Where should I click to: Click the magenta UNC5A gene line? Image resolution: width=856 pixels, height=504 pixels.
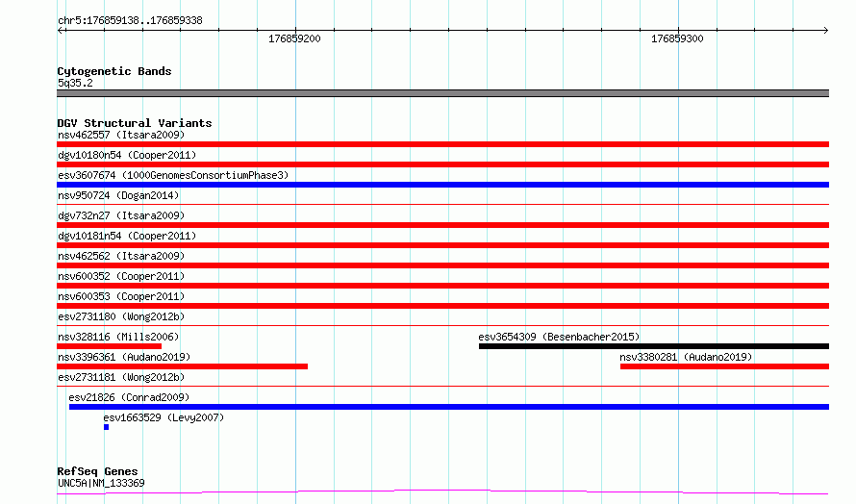[x=442, y=492]
